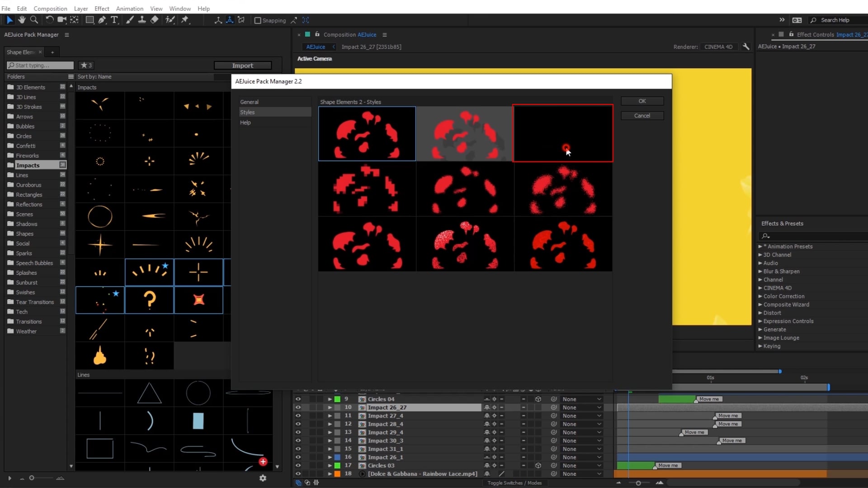The height and width of the screenshot is (488, 868).
Task: Click the Pen tool icon
Action: tap(103, 20)
